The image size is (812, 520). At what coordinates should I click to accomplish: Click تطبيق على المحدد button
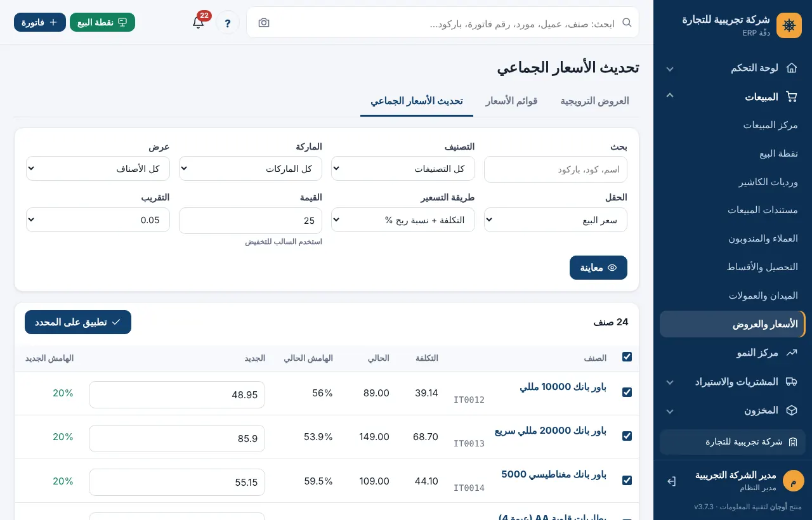click(x=78, y=322)
